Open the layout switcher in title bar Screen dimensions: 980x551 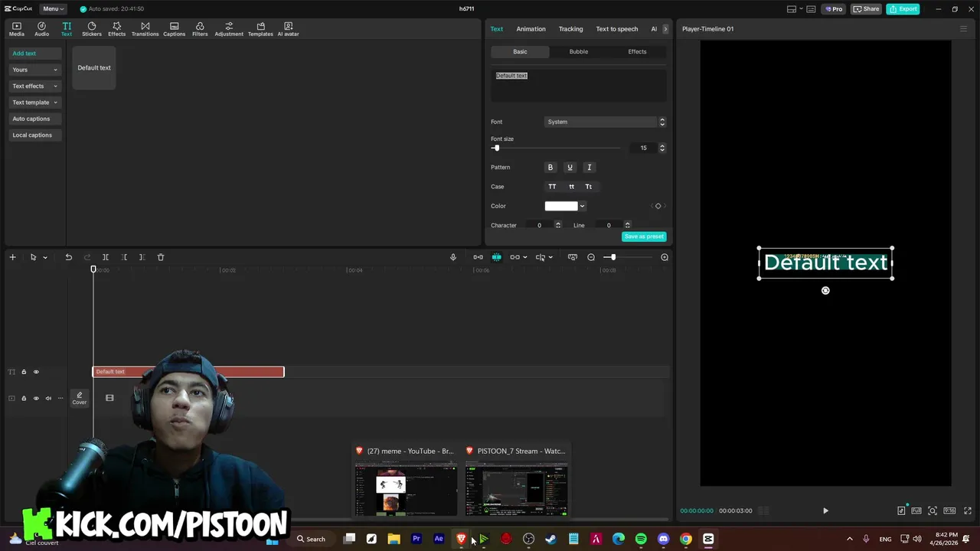[795, 9]
